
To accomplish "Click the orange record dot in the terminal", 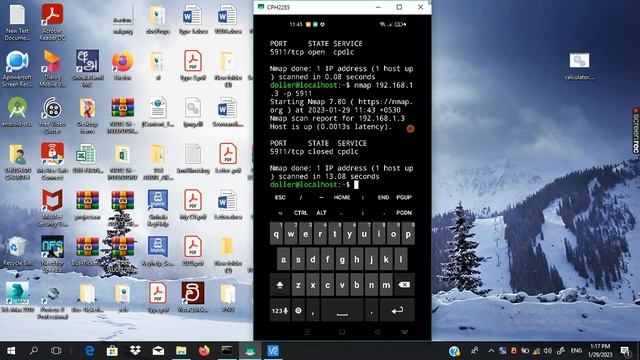I will [410, 129].
